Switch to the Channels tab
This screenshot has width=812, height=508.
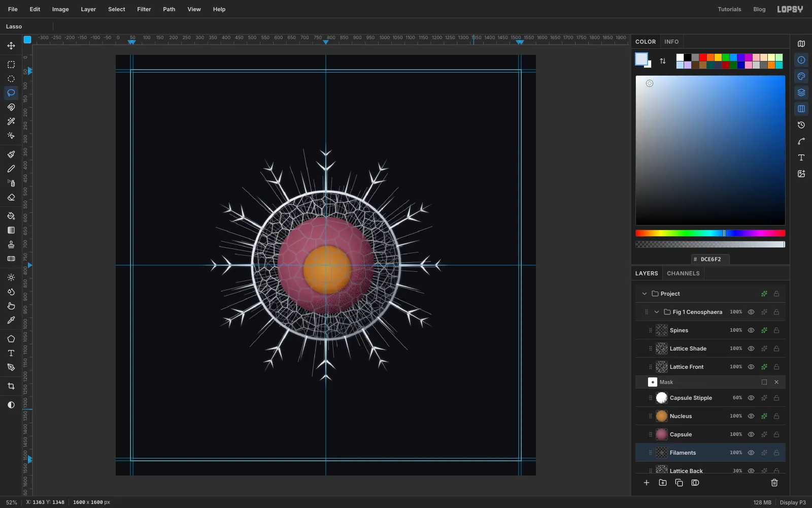(683, 273)
